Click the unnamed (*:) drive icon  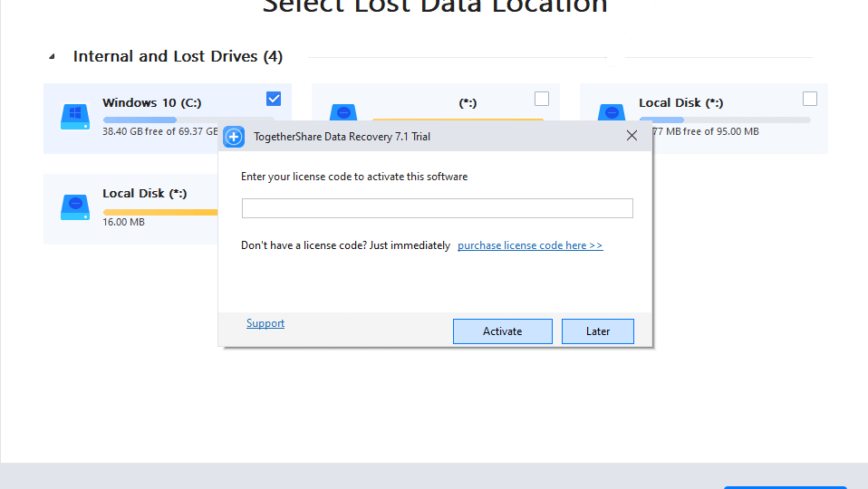click(x=343, y=112)
